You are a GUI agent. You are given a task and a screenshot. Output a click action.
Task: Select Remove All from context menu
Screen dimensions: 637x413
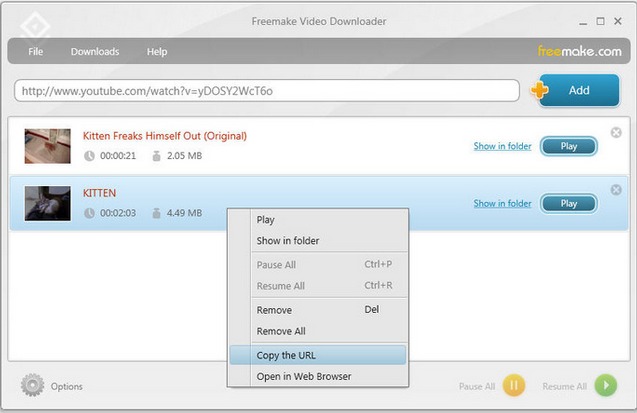281,331
